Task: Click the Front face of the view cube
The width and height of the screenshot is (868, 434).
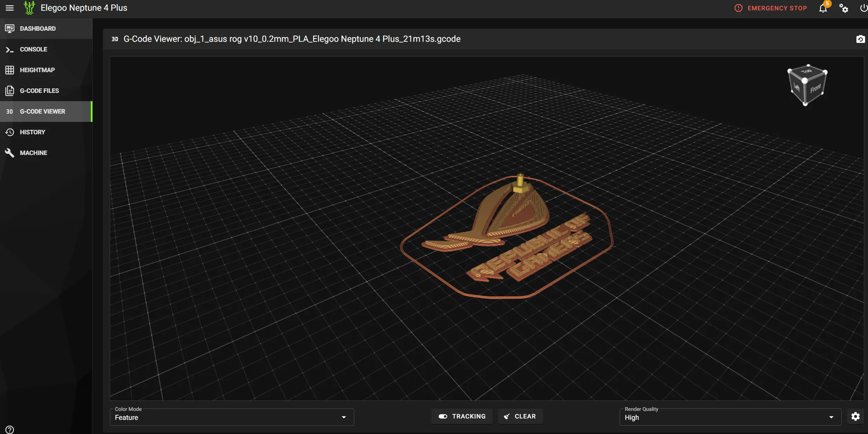Action: (815, 89)
